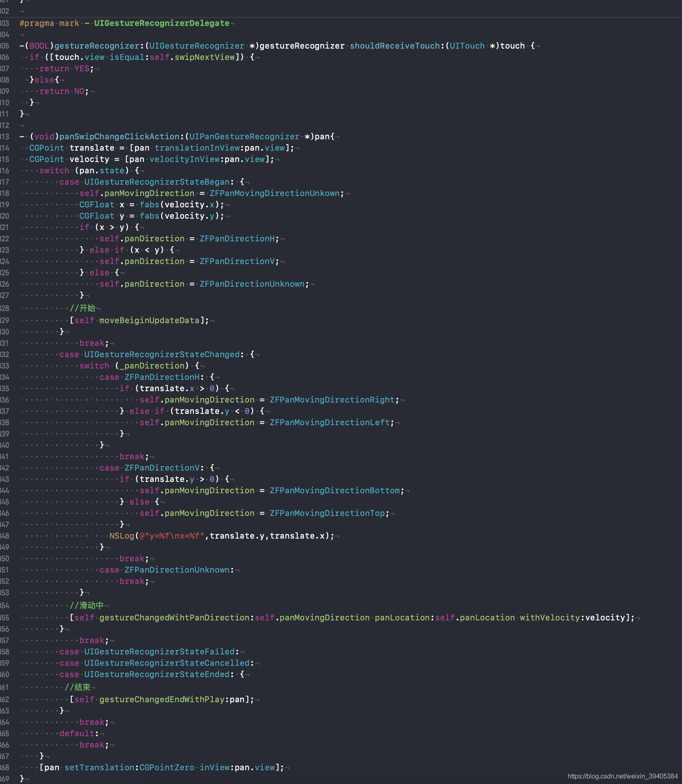Click the pragma mark UIGestureRecognizerDelegate line
Screen dimensions: 682x784
[x=125, y=23]
